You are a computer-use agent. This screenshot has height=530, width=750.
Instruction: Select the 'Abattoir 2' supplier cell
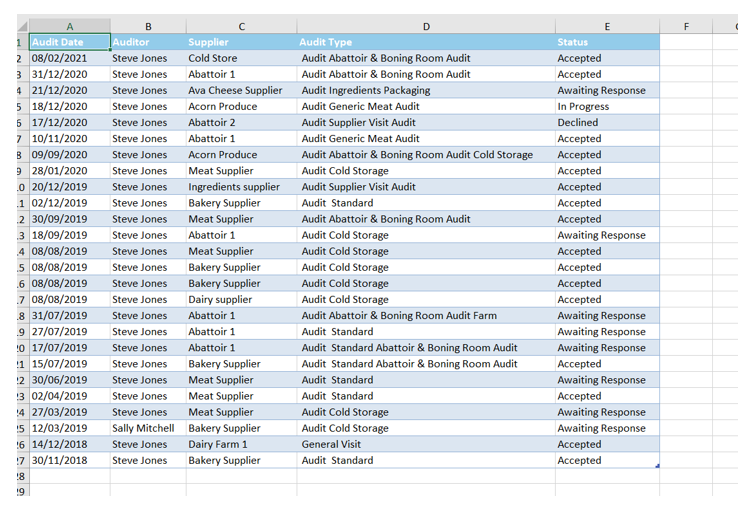[x=242, y=122]
